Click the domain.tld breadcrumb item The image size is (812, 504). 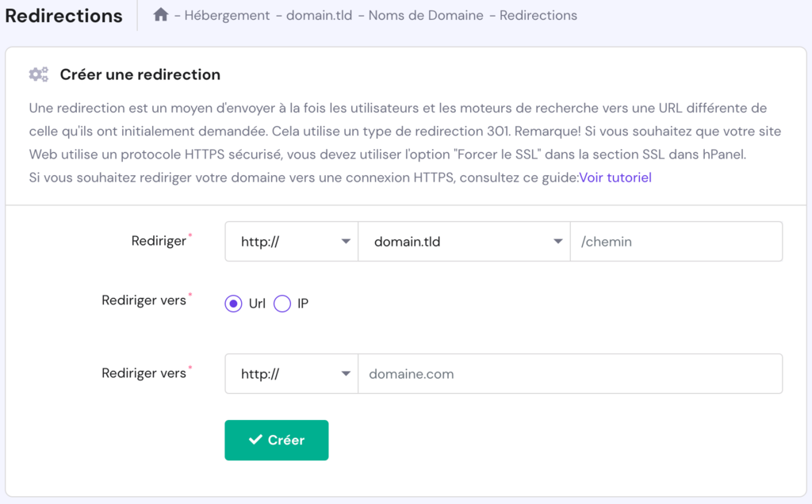pos(320,15)
